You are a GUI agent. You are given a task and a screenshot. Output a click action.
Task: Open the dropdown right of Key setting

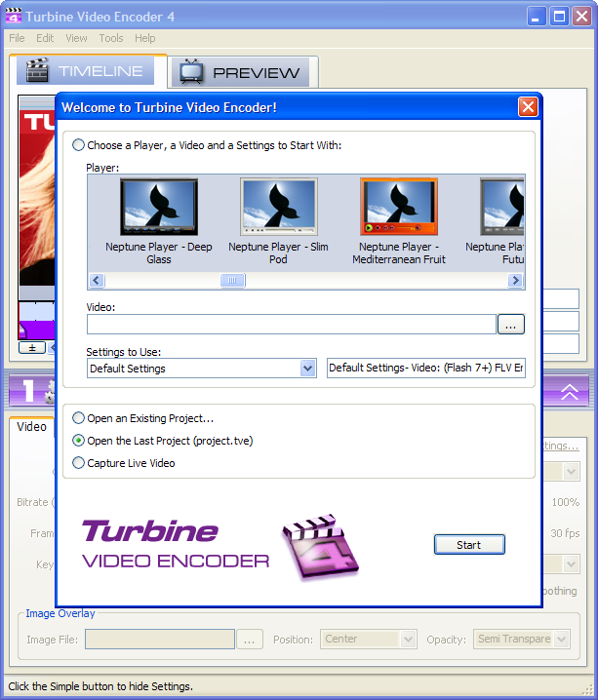pyautogui.click(x=572, y=564)
